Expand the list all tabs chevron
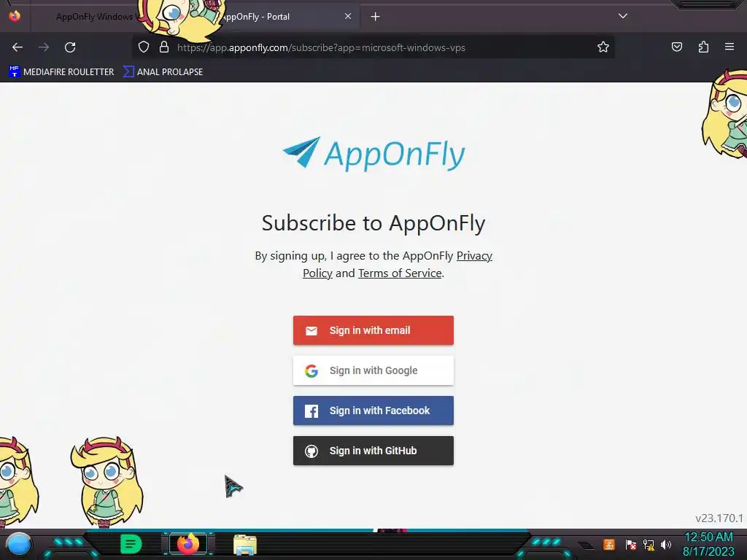 click(623, 16)
